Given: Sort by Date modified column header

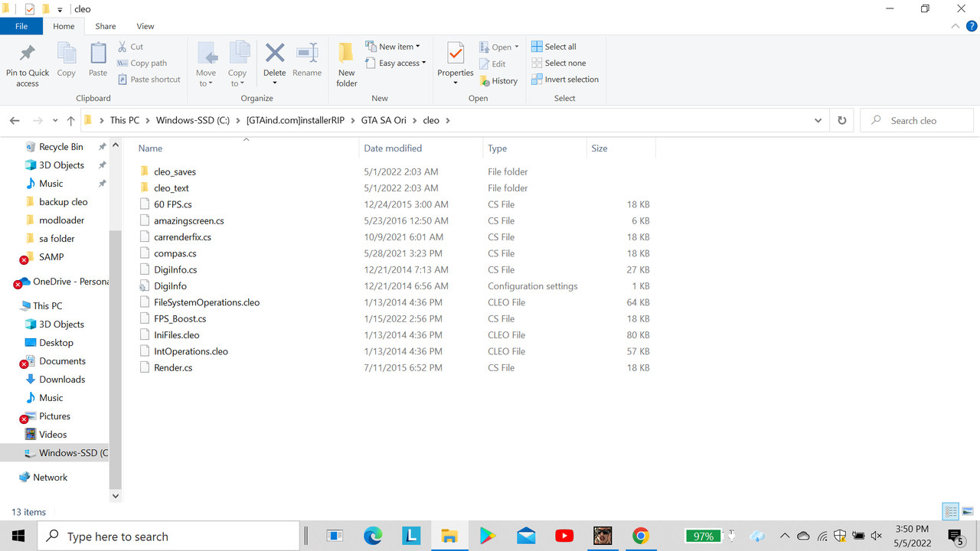Looking at the screenshot, I should point(421,148).
